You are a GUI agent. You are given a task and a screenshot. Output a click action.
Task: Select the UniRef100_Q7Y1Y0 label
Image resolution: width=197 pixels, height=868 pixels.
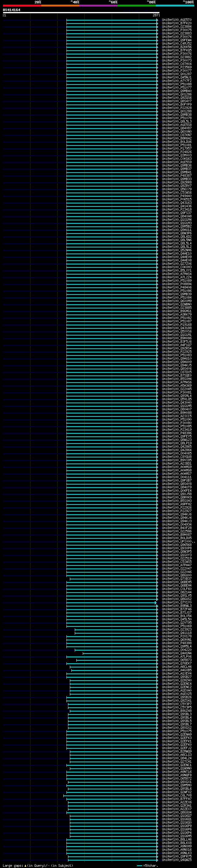176,603
